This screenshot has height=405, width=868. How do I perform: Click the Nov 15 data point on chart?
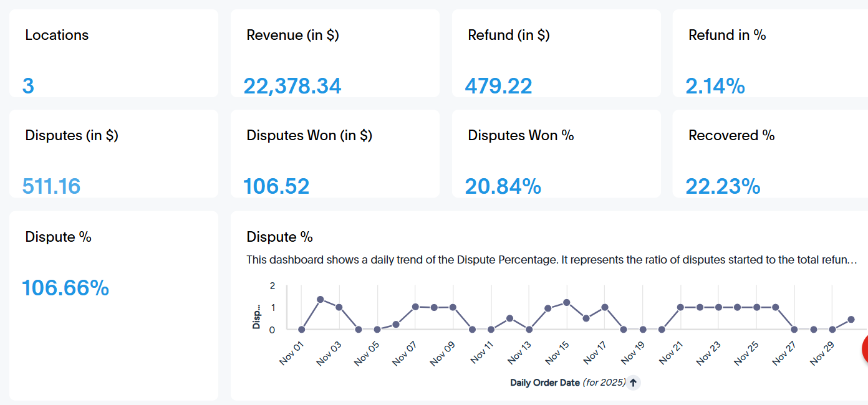[567, 302]
